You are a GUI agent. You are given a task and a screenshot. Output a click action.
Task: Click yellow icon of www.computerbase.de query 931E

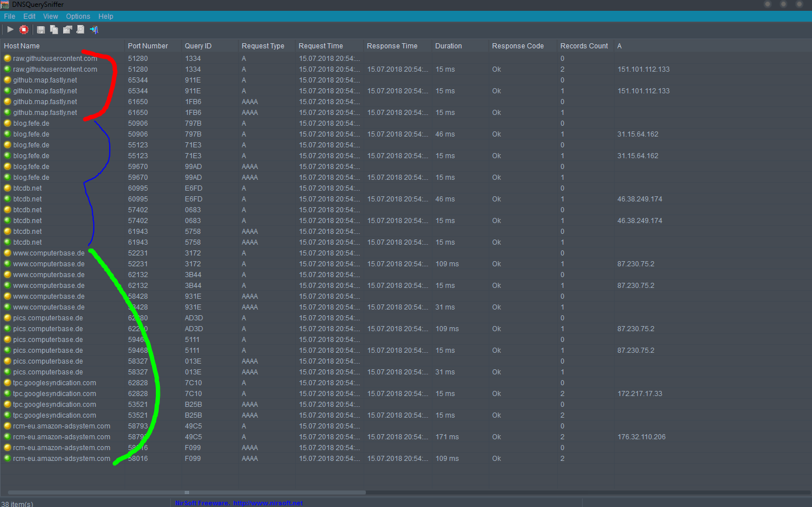click(x=7, y=296)
